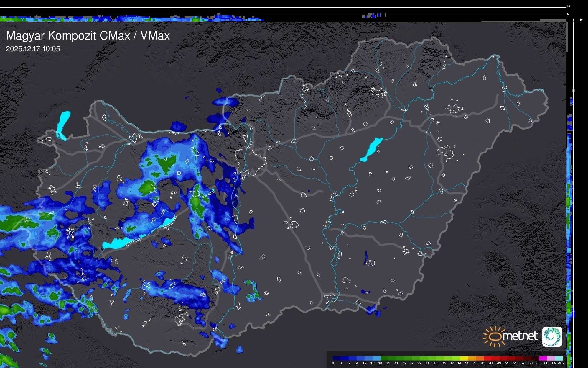Click the 2025.12.17 10:05 timestamp
This screenshot has width=588, height=368.
(x=33, y=49)
